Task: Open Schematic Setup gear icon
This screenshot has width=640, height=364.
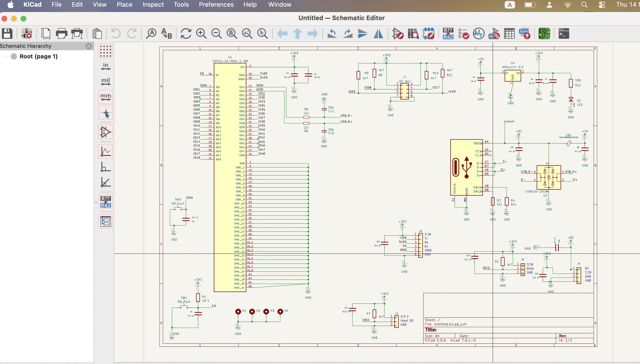Action: coord(27,34)
